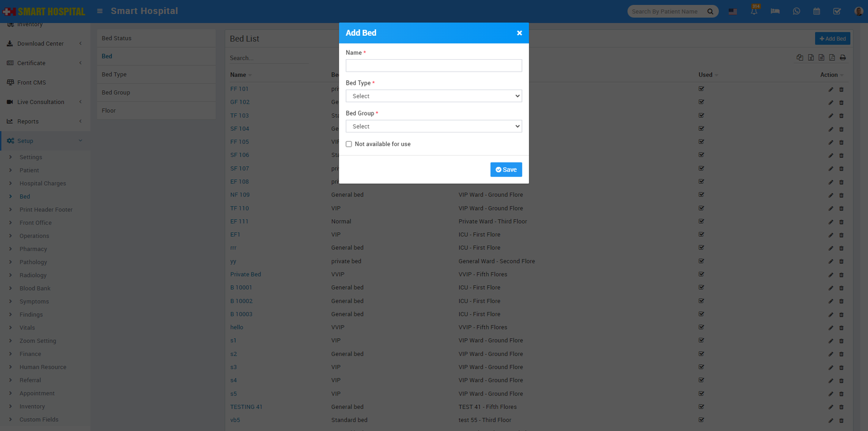Image resolution: width=868 pixels, height=431 pixels.
Task: Open the WhatsApp chat icon
Action: pyautogui.click(x=796, y=11)
